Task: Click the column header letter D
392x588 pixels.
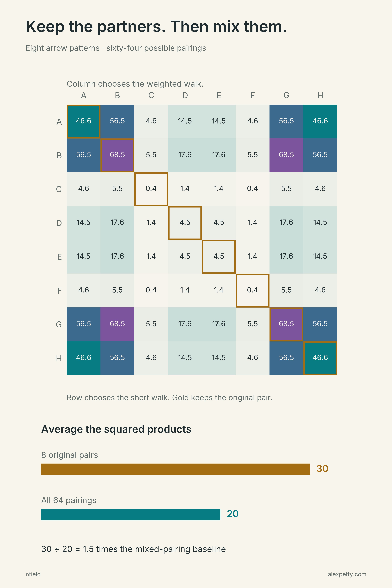Action: coord(185,95)
